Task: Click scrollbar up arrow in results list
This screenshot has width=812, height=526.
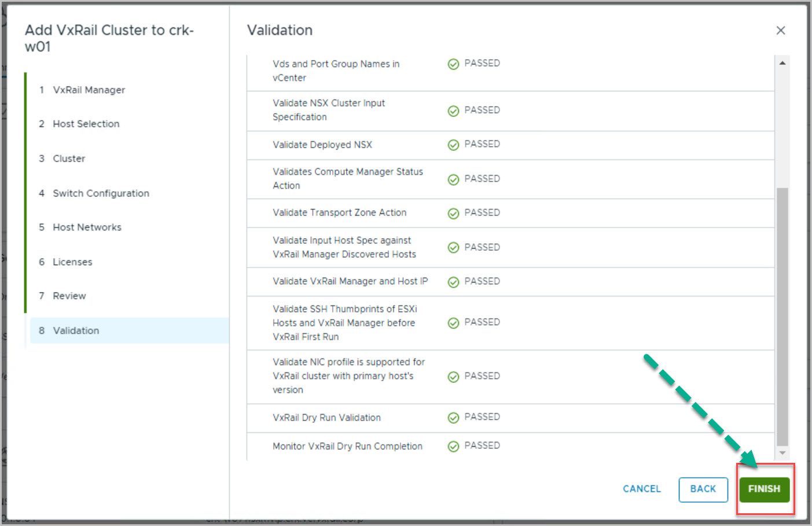Action: (782, 63)
